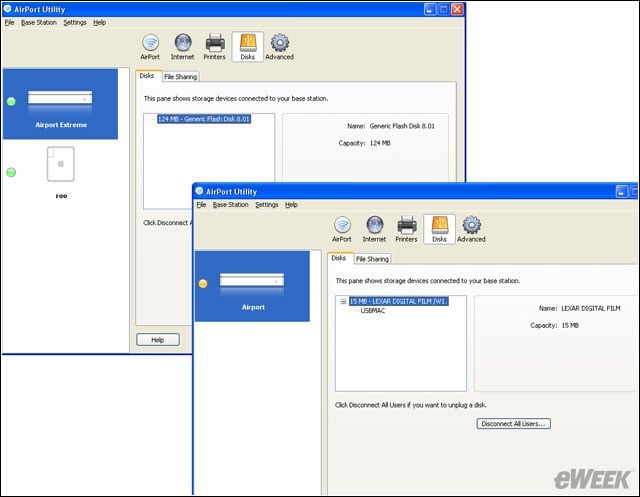The height and width of the screenshot is (497, 640).
Task: Click AirPort Utility title icon in front window
Action: pyautogui.click(x=199, y=191)
